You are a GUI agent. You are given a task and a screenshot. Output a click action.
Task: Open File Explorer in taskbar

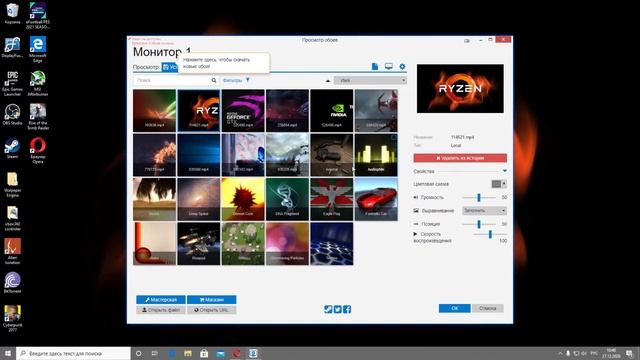pyautogui.click(x=188, y=353)
